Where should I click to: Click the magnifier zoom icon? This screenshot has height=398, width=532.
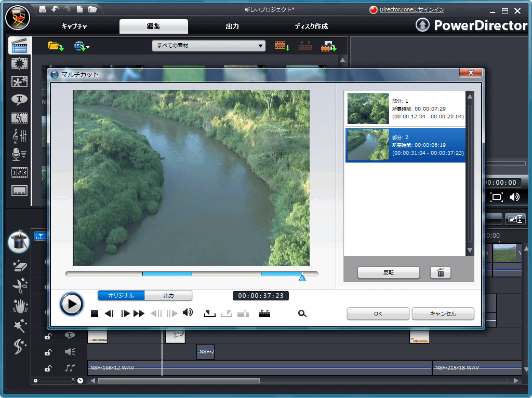point(302,313)
